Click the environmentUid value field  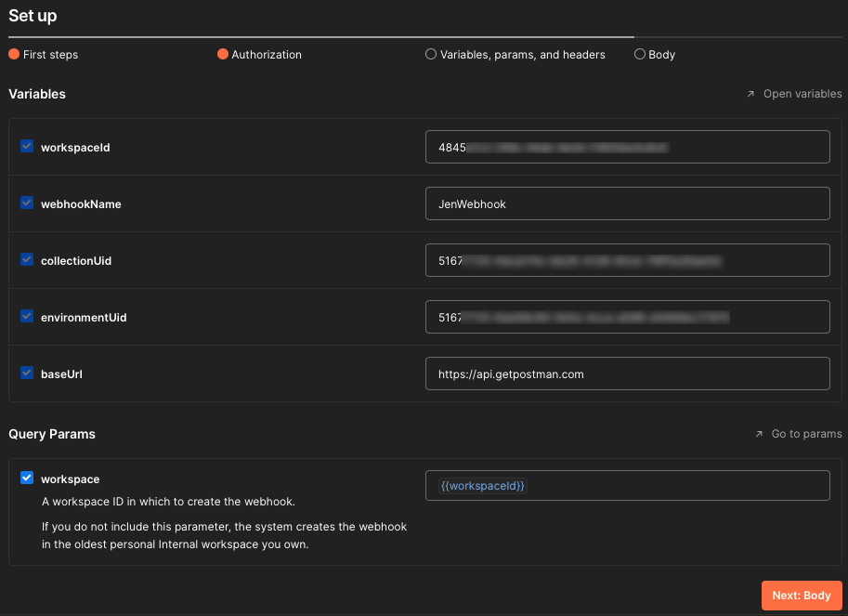coord(627,317)
